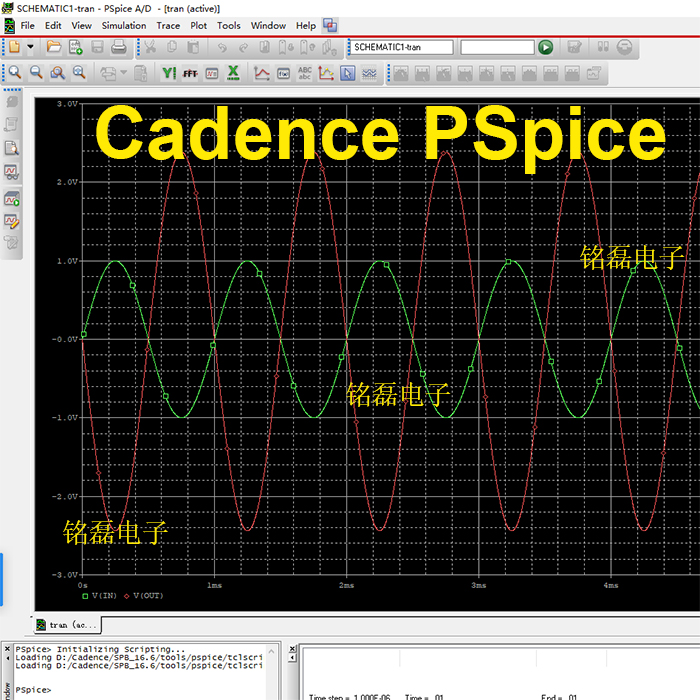This screenshot has width=700, height=700.
Task: Toggle the Cursor display icon
Action: click(347, 73)
